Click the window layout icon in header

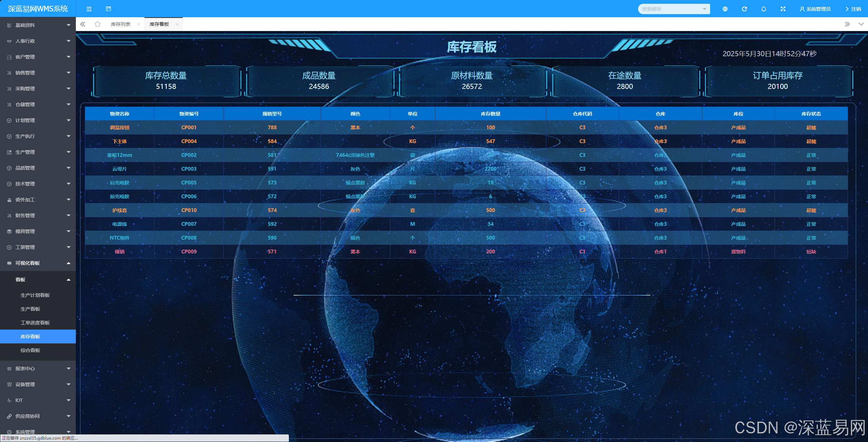coord(108,9)
